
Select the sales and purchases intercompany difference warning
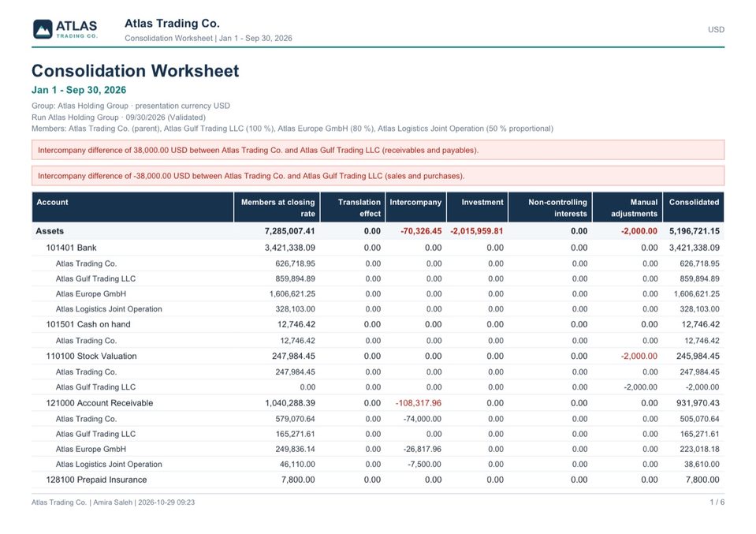[378, 176]
